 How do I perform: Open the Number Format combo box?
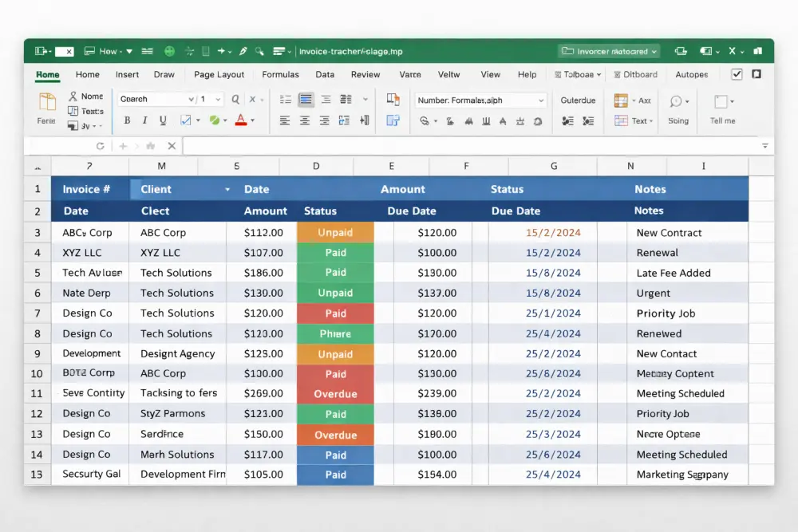pos(479,100)
